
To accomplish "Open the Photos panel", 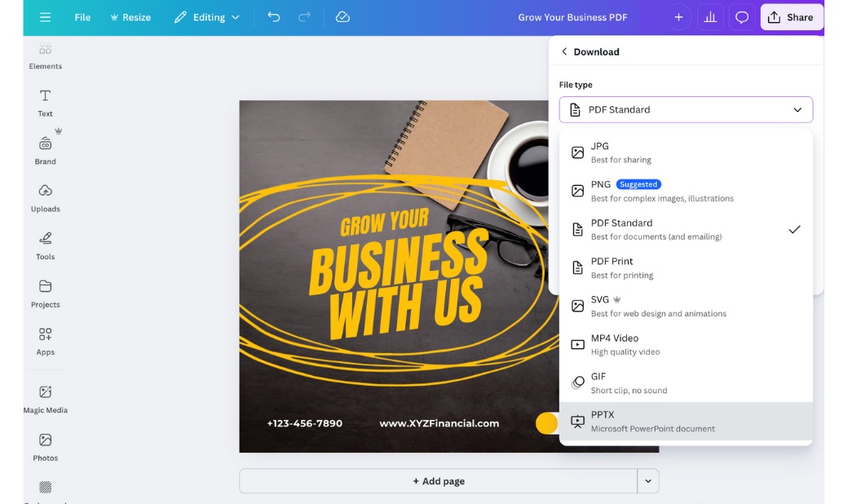I will [45, 447].
